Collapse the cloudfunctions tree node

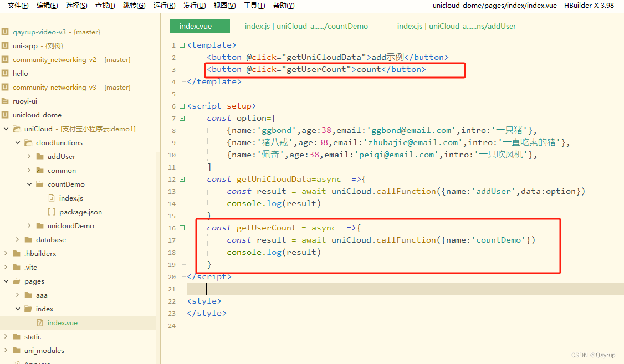pyautogui.click(x=17, y=142)
